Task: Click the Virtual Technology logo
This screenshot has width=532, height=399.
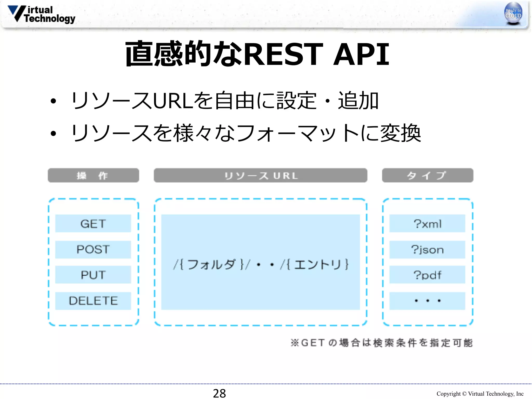Action: (41, 14)
